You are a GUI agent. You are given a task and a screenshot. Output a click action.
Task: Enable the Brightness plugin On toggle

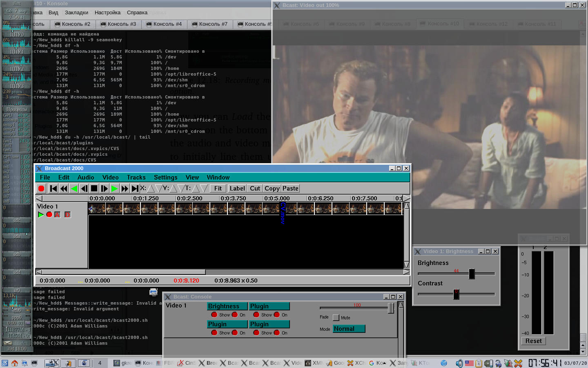click(x=235, y=315)
